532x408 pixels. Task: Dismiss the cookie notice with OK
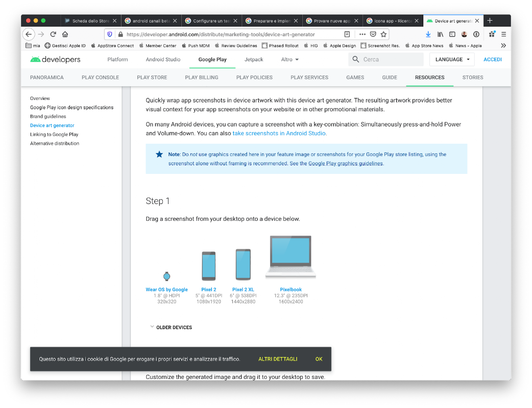[319, 359]
